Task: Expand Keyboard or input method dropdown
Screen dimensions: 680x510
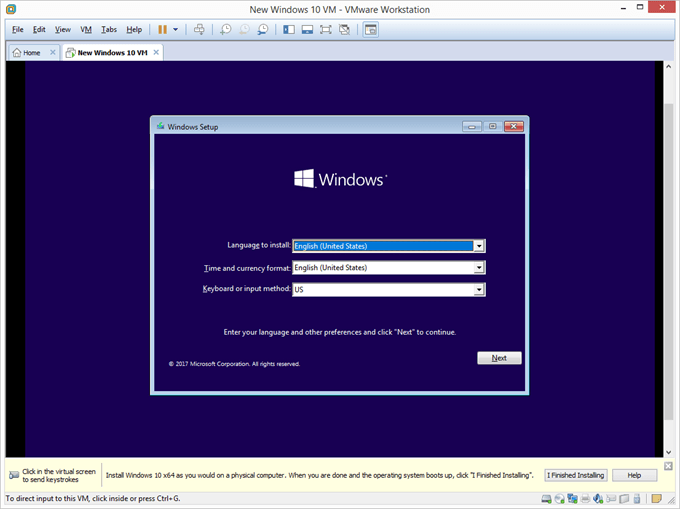Action: [480, 290]
